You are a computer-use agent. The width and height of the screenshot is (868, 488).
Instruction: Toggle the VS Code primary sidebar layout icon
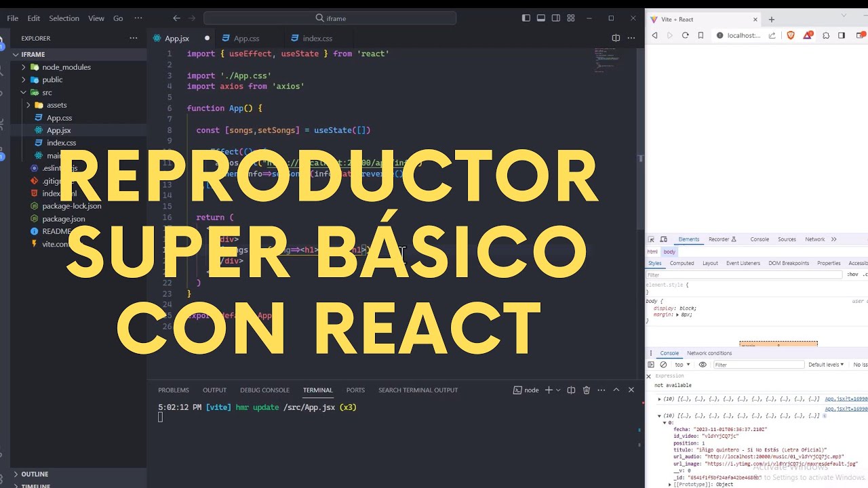click(526, 18)
